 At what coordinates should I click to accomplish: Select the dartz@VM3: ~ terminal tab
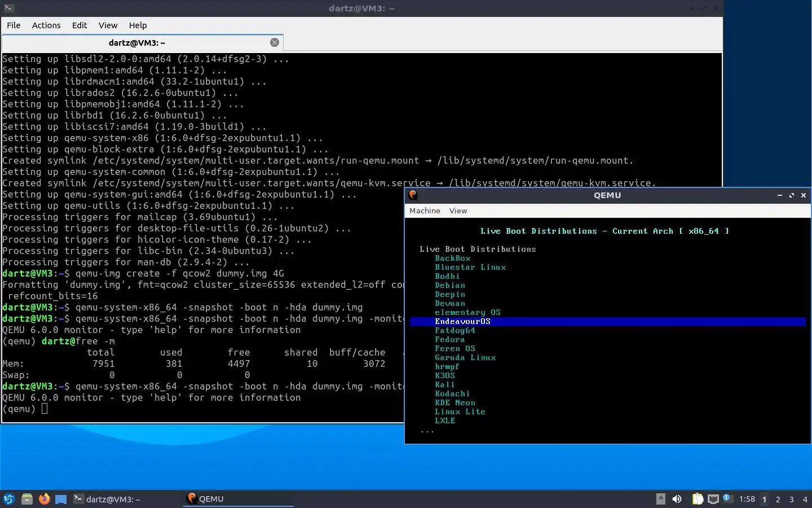click(137, 43)
